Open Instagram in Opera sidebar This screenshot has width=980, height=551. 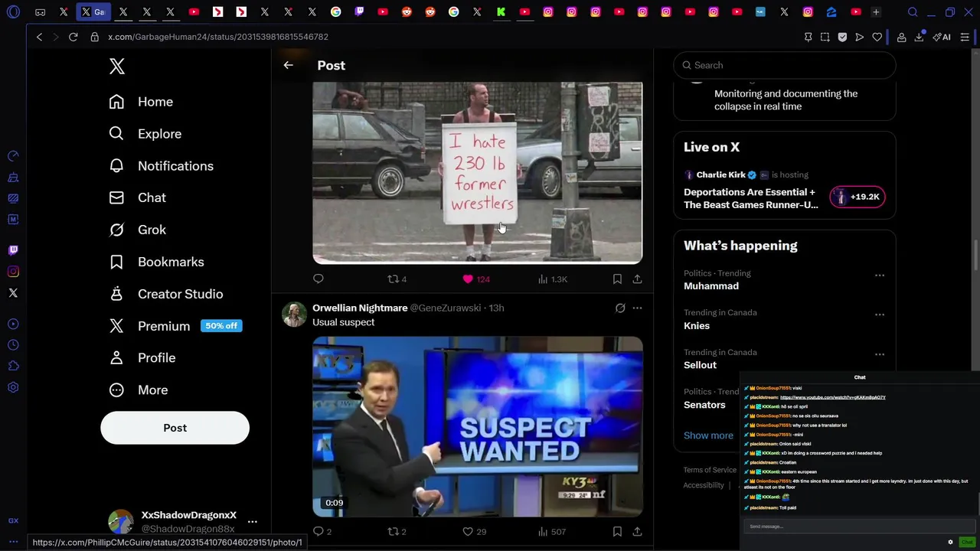tap(13, 272)
